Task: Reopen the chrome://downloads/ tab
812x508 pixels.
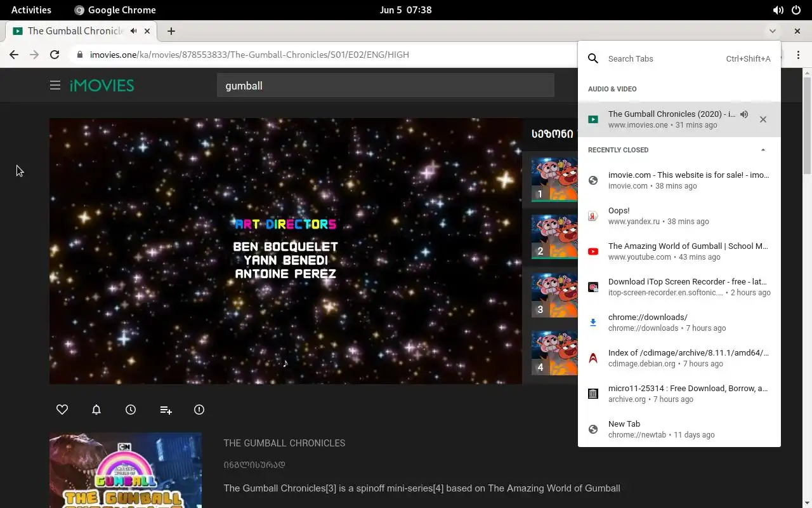Action: pos(679,323)
